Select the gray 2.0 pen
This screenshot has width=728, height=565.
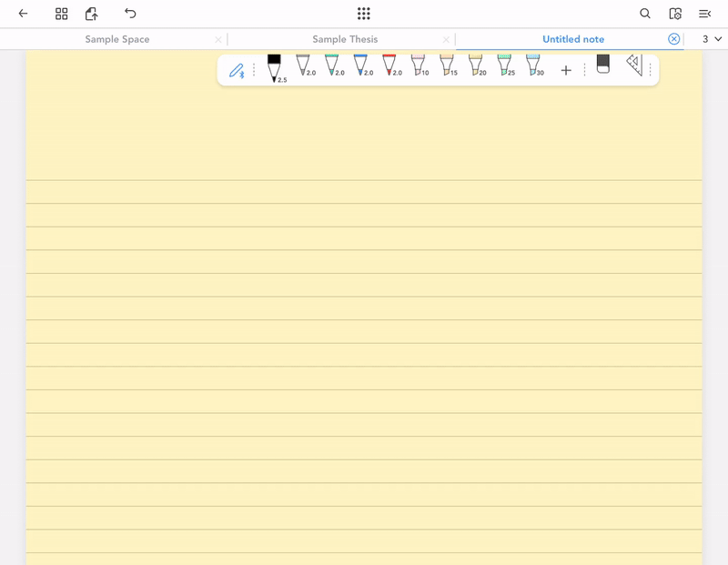pyautogui.click(x=305, y=65)
